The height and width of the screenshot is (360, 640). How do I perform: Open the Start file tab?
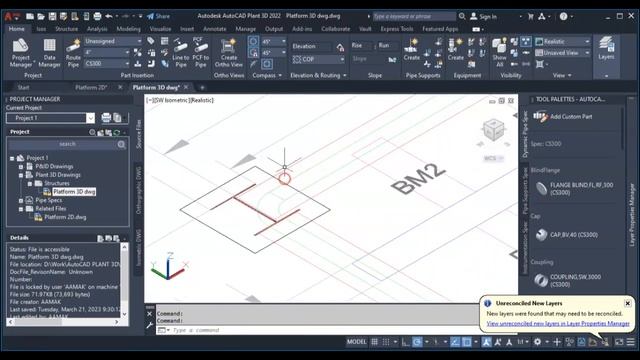click(23, 87)
